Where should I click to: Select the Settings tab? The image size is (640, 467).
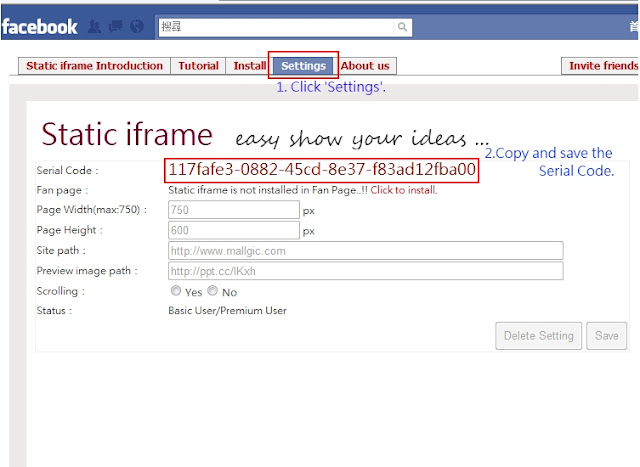coord(303,66)
